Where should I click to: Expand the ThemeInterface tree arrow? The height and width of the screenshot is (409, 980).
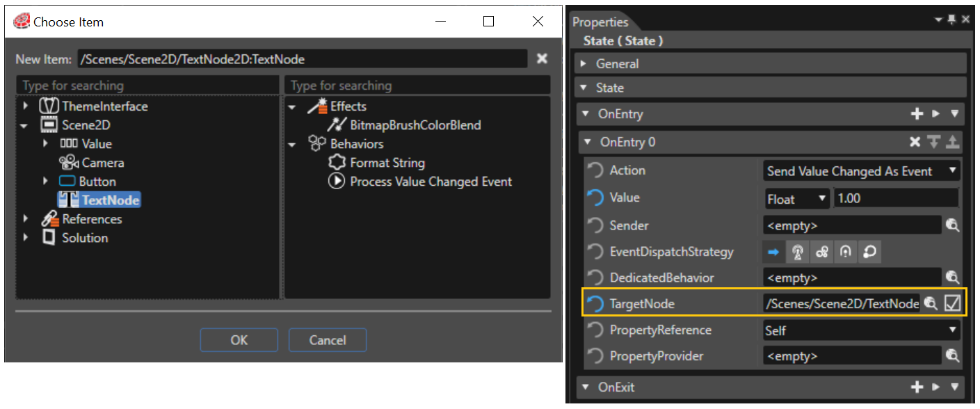[26, 106]
